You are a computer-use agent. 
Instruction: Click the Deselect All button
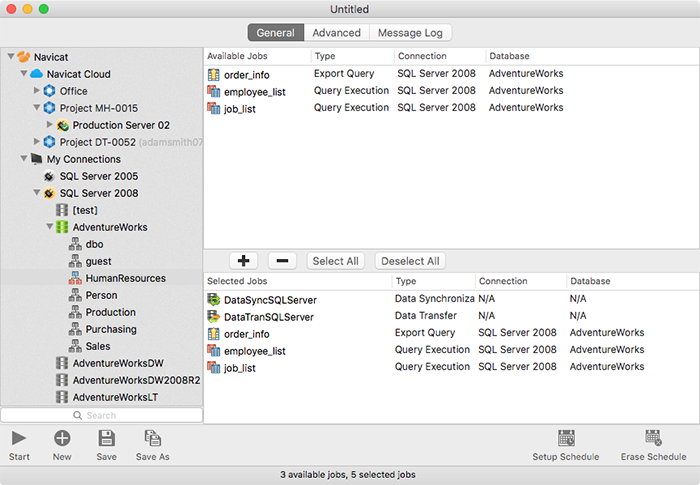pos(410,261)
